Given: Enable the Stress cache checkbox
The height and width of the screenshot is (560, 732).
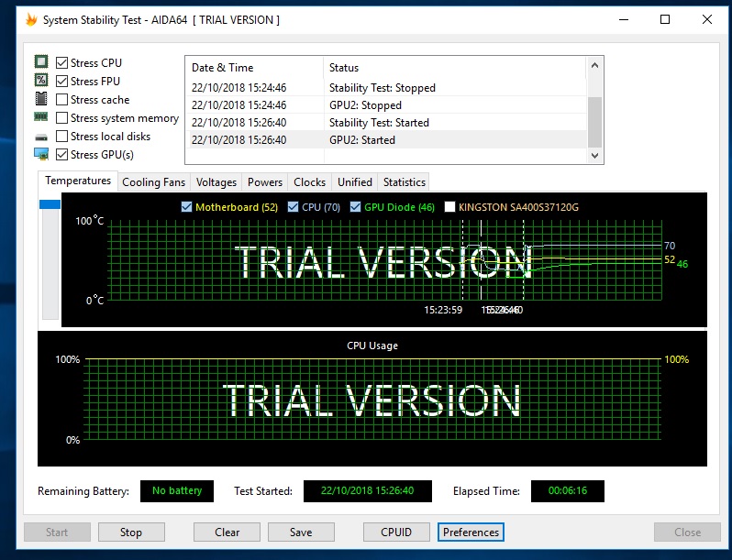Looking at the screenshot, I should pyautogui.click(x=61, y=99).
